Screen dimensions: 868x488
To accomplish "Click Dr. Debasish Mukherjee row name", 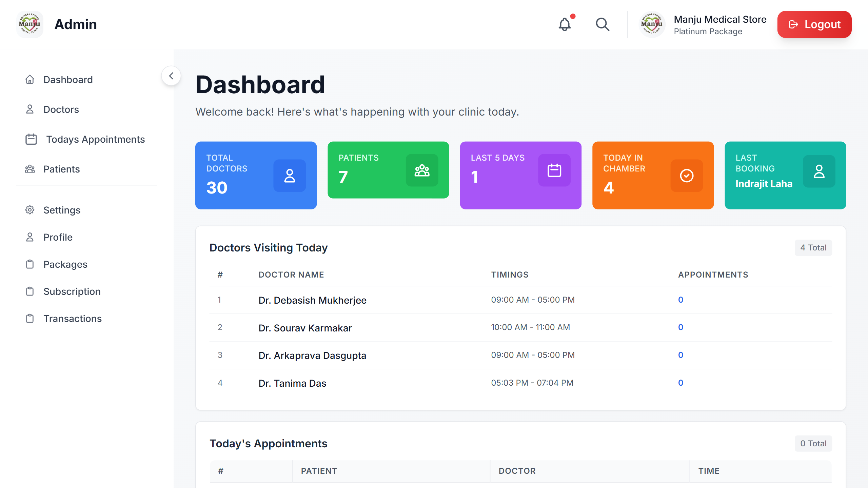I will pyautogui.click(x=312, y=300).
